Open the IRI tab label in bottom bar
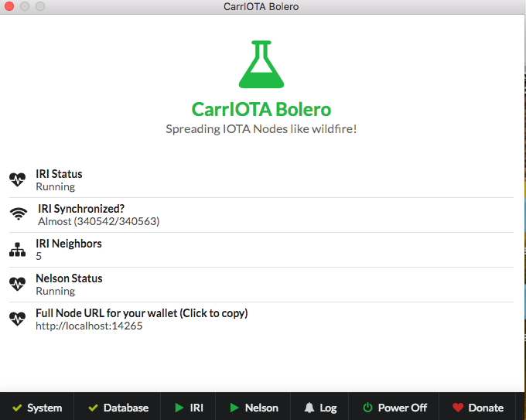 pyautogui.click(x=196, y=408)
